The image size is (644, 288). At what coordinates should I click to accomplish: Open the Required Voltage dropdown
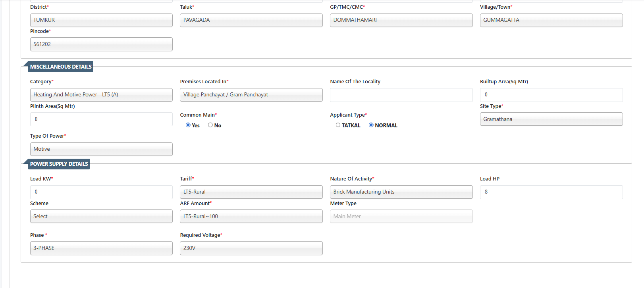coord(251,248)
